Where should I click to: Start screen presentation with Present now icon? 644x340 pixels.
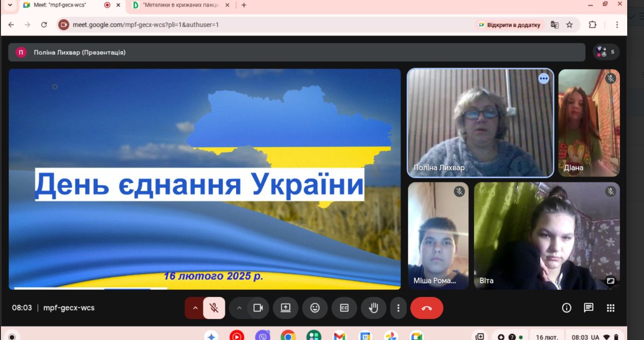coord(285,308)
